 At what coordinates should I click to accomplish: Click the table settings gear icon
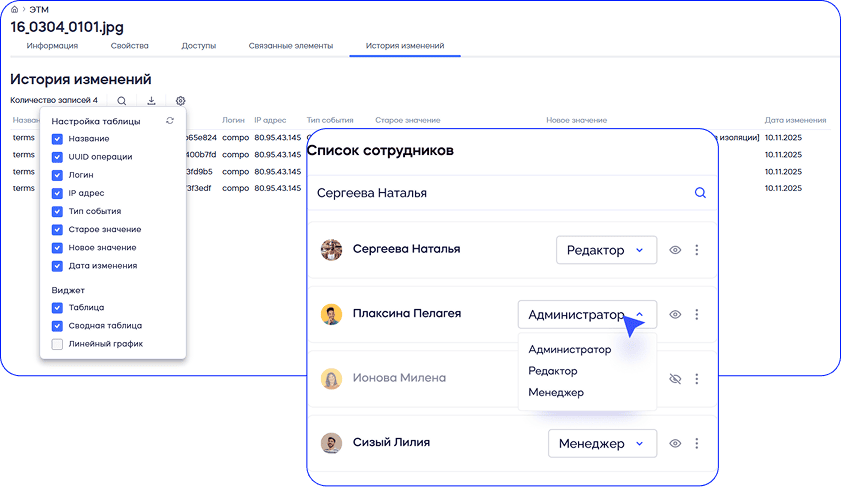181,100
